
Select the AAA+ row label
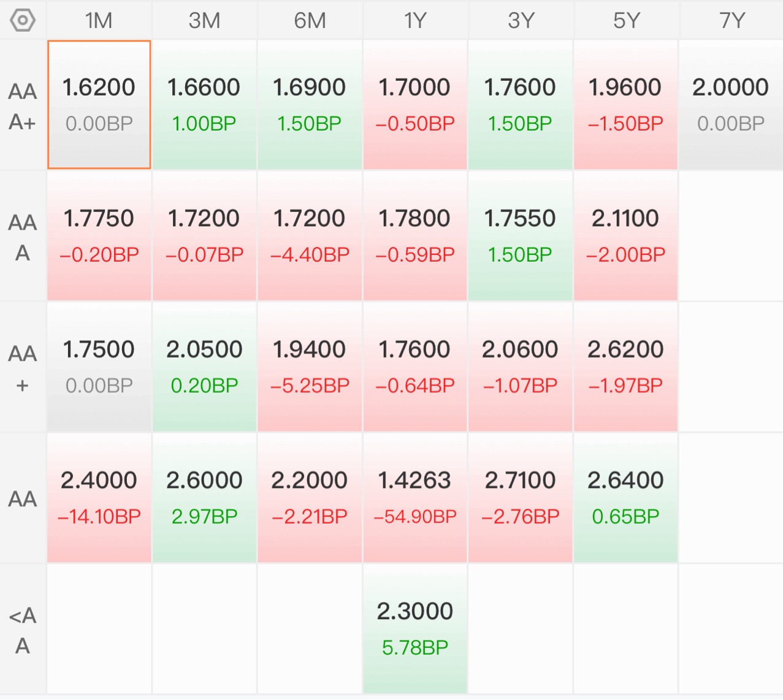(x=23, y=105)
